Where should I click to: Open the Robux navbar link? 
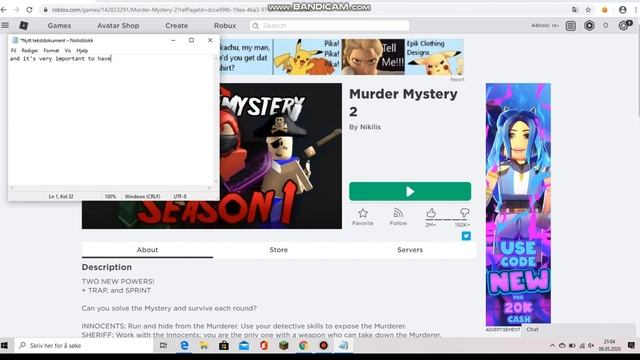pos(225,25)
